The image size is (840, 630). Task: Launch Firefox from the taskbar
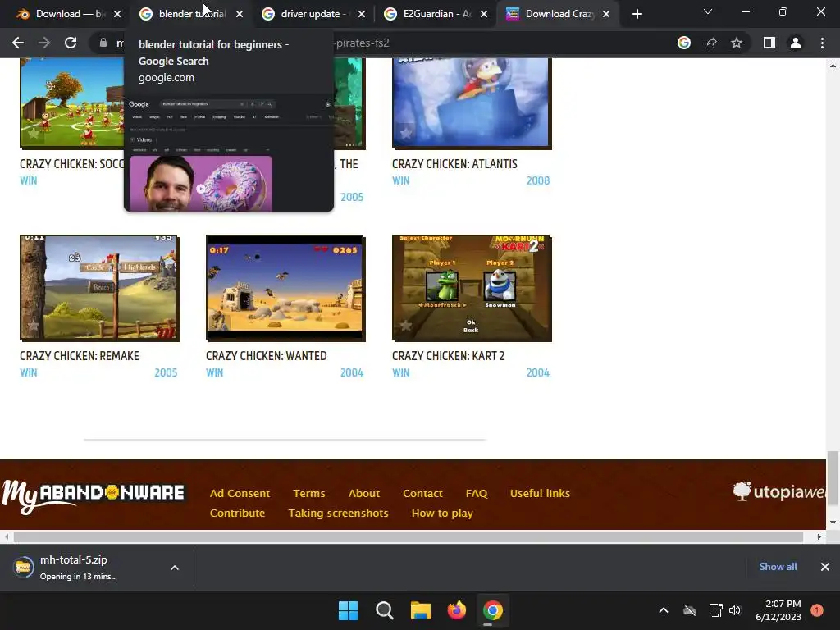[x=456, y=610]
